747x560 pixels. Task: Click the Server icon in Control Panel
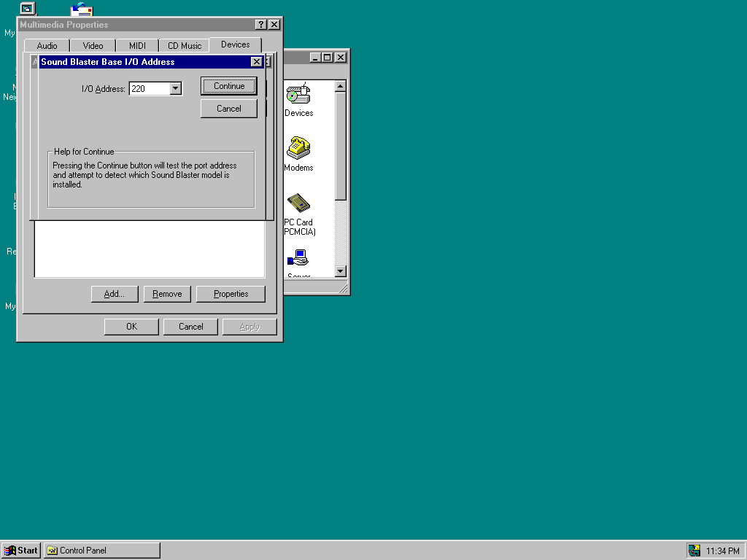[x=298, y=259]
